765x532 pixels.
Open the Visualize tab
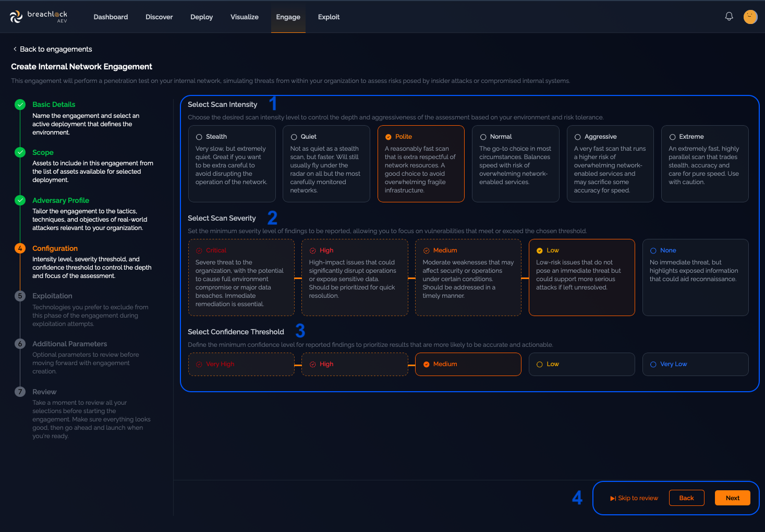tap(245, 17)
